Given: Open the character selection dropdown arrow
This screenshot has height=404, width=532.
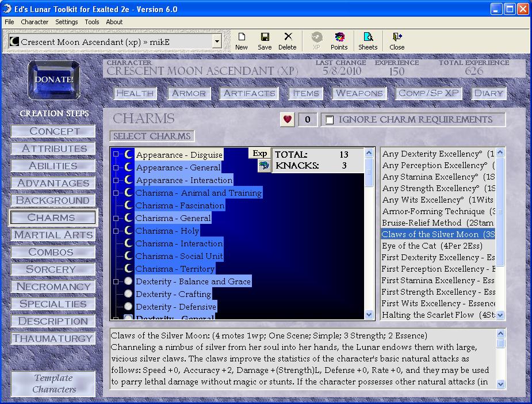Looking at the screenshot, I should 217,42.
